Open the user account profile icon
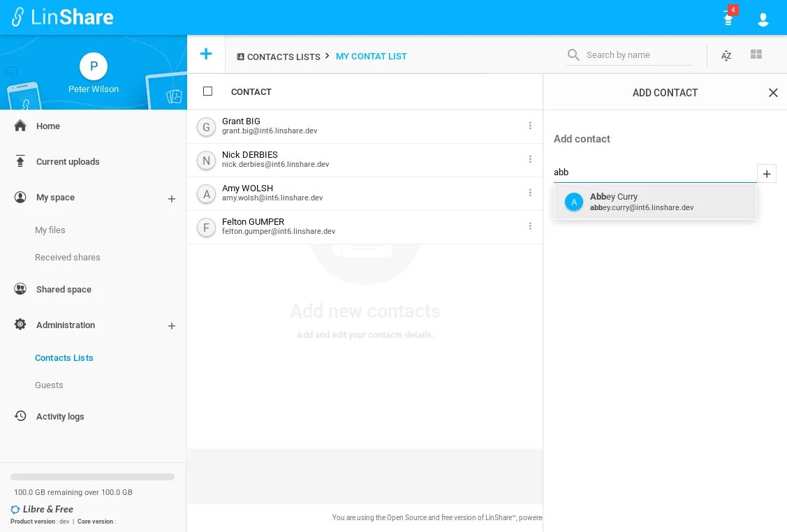Viewport: 787px width, 532px height. 763,20
